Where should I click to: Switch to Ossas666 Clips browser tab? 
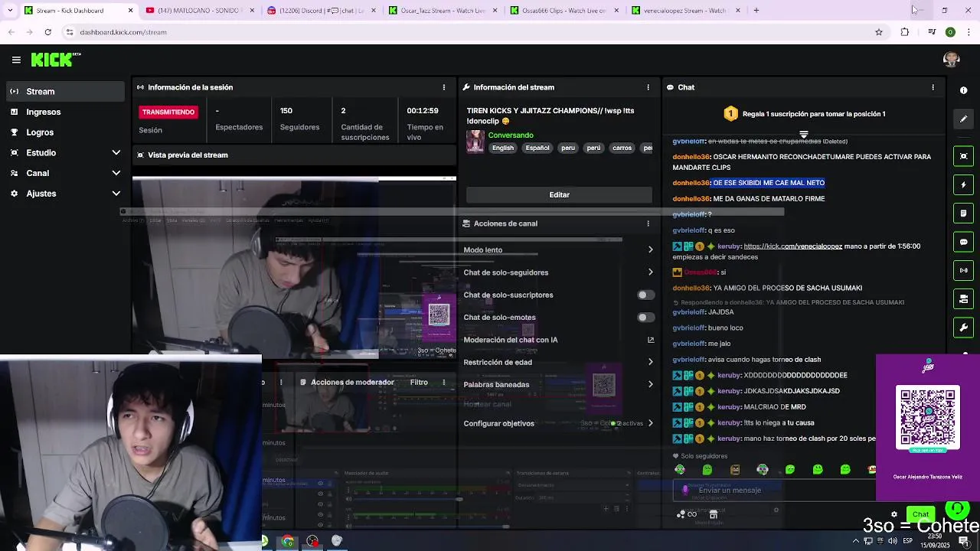pyautogui.click(x=563, y=11)
